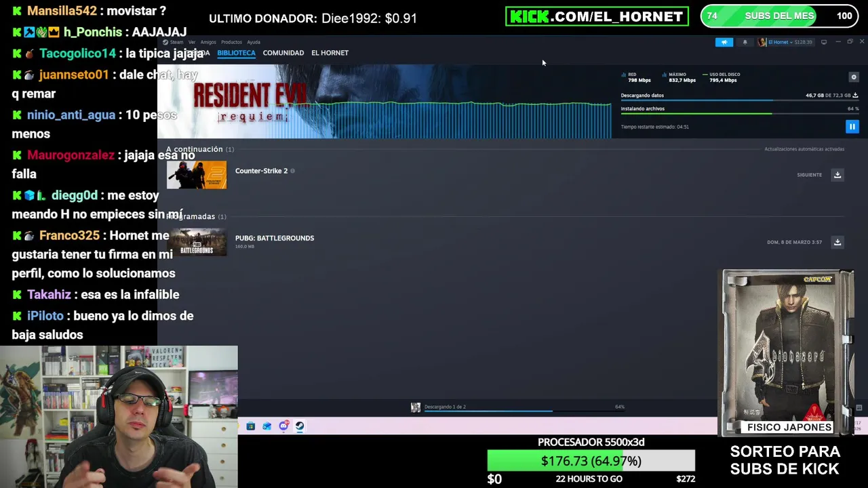Click the Descargando datos progress bar
Viewport: 868px width, 488px height.
coord(739,100)
